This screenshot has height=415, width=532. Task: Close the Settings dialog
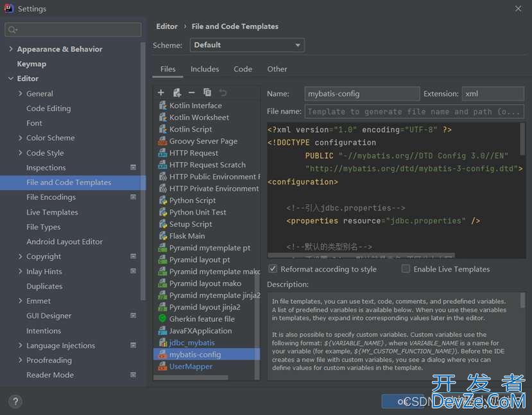pyautogui.click(x=518, y=8)
